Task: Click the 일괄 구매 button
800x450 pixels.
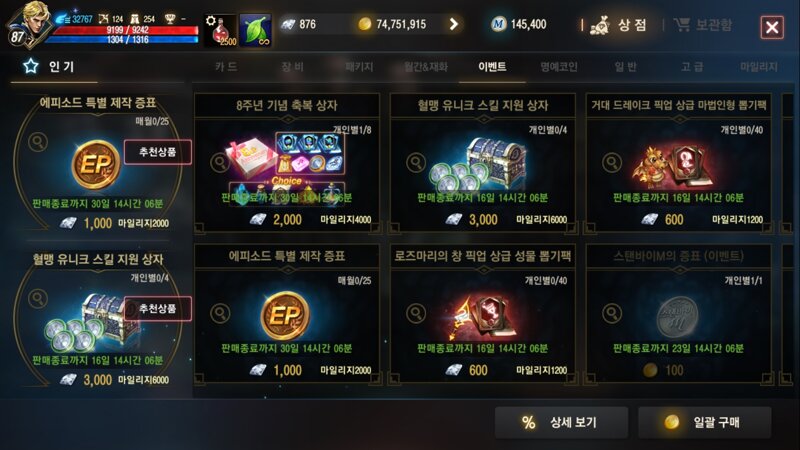Action: 705,422
